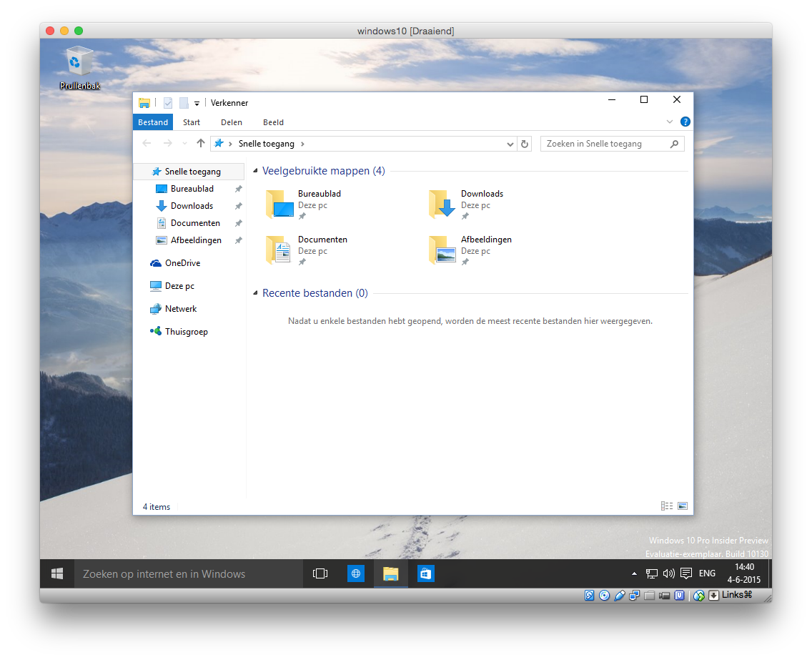Open the Bureaublad folder in main pane
The width and height of the screenshot is (812, 660).
point(280,204)
